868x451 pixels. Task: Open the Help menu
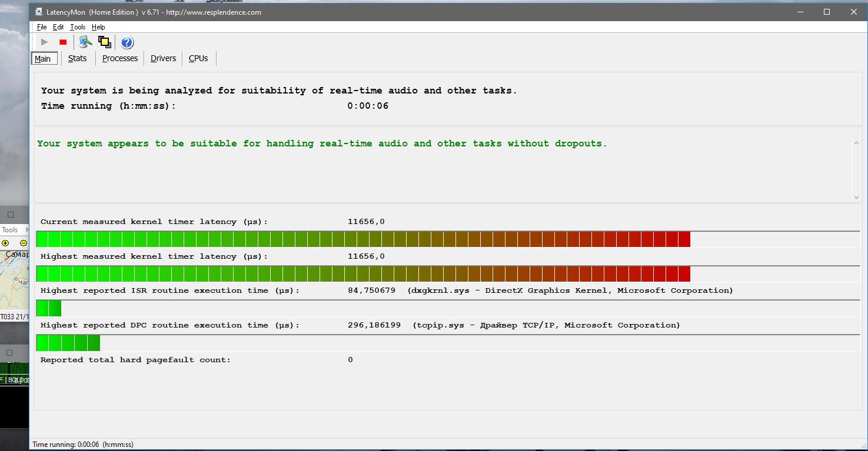click(98, 27)
